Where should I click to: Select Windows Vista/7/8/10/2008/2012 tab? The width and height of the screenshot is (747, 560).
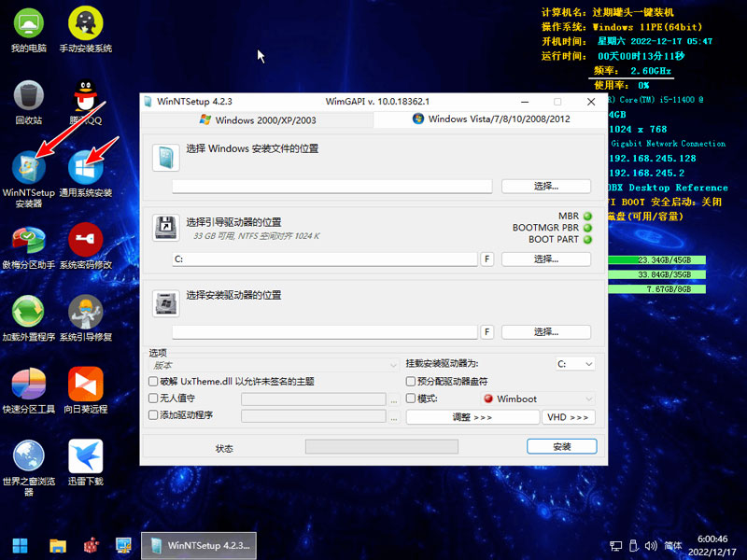491,119
